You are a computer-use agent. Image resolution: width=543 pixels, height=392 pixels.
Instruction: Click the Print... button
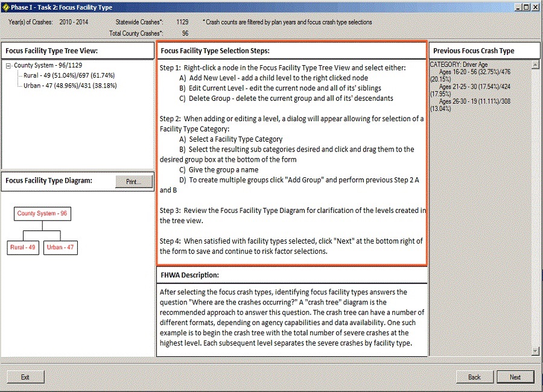(x=134, y=182)
